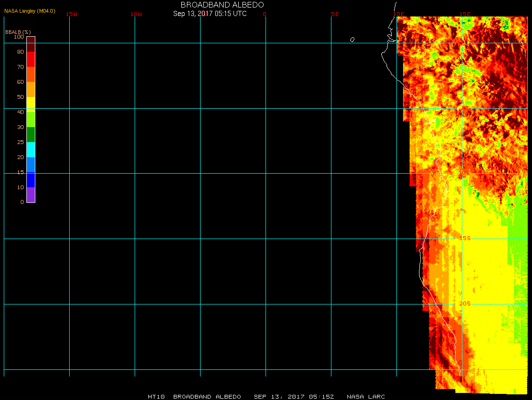Click the purple swatch in the albedo legend
The width and height of the screenshot is (532, 400).
point(31,195)
